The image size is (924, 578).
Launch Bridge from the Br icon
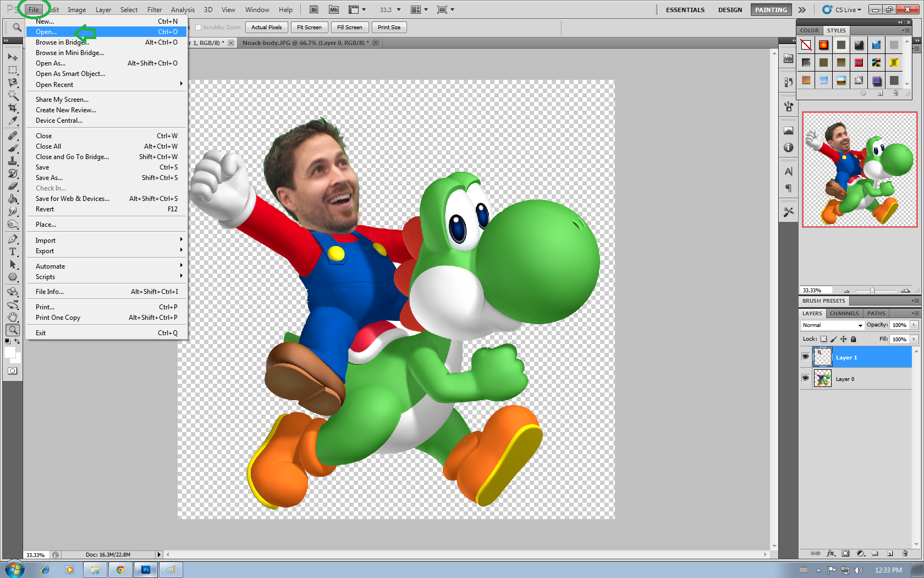tap(313, 9)
